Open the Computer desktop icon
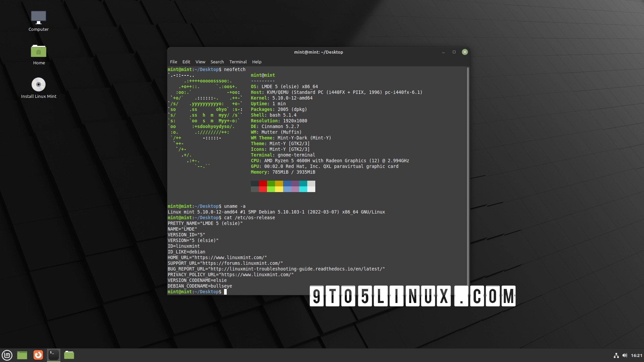 tap(38, 18)
